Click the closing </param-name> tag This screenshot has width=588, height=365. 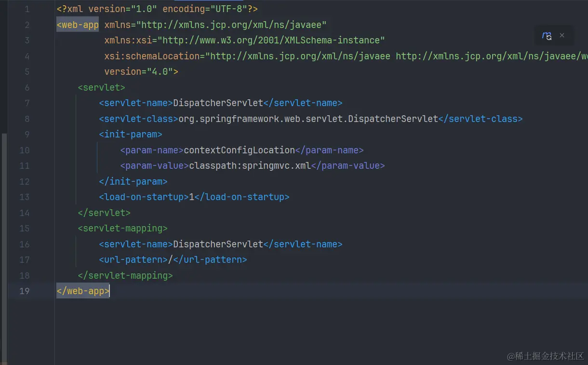330,150
